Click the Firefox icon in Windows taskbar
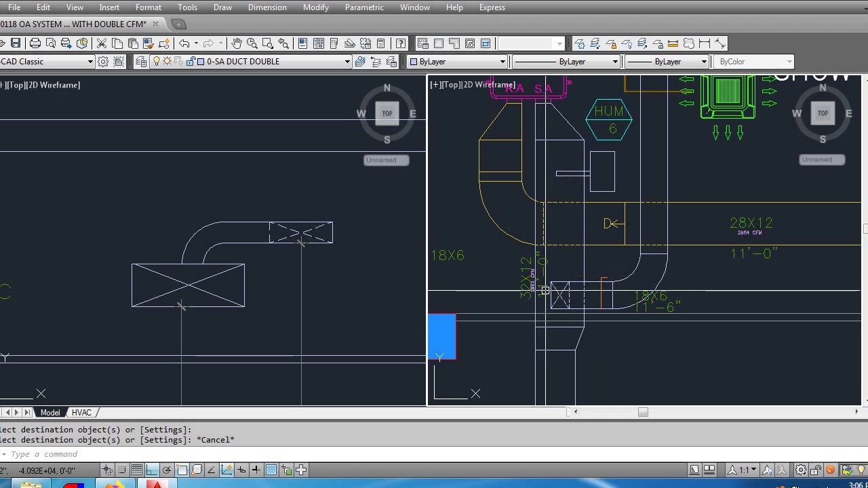Viewport: 868px width, 488px height. [115, 485]
